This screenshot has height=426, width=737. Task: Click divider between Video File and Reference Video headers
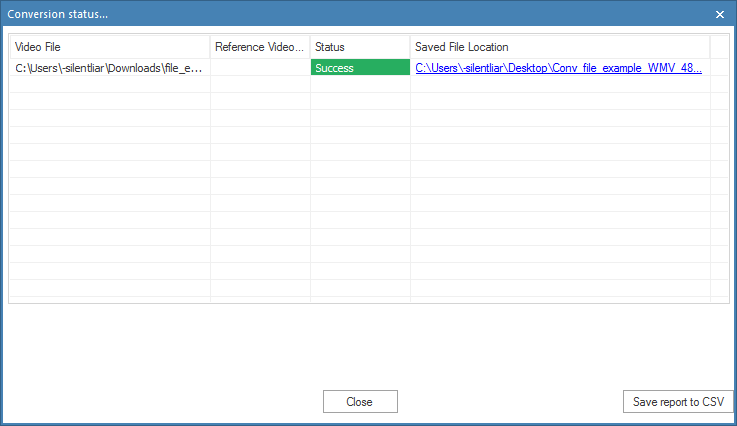tap(210, 47)
